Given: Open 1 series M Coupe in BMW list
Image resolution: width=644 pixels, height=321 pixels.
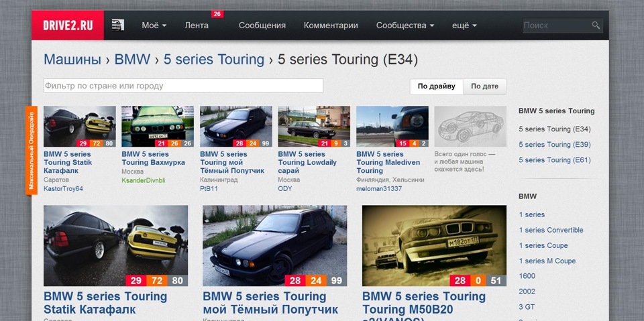Looking at the screenshot, I should 547,261.
